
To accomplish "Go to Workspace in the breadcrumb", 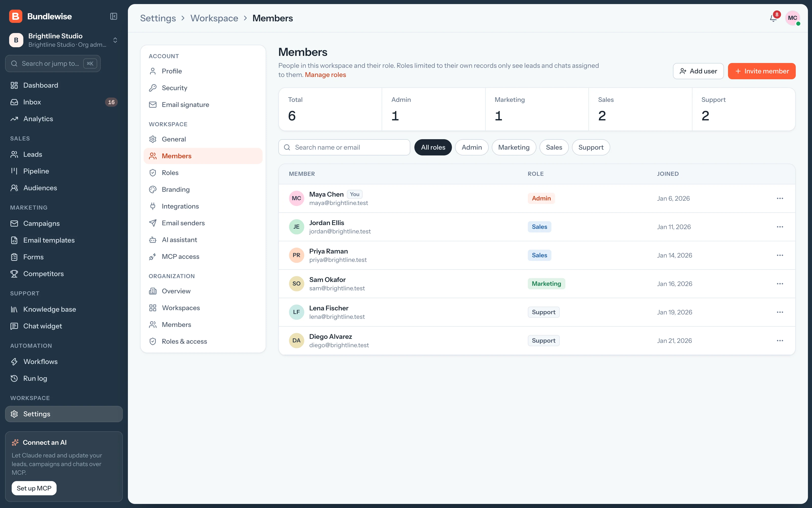I will pos(214,18).
